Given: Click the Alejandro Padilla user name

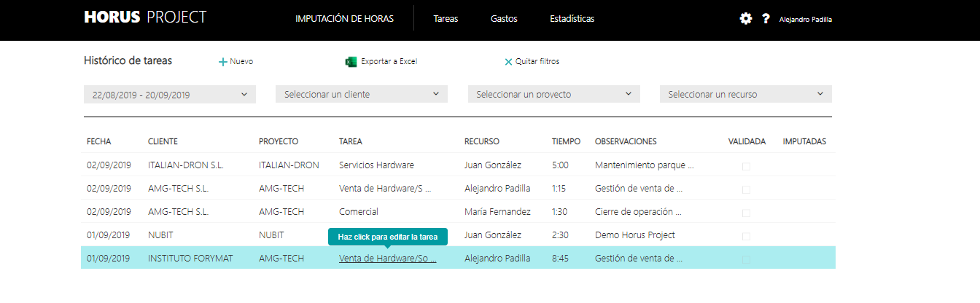Looking at the screenshot, I should [x=805, y=20].
